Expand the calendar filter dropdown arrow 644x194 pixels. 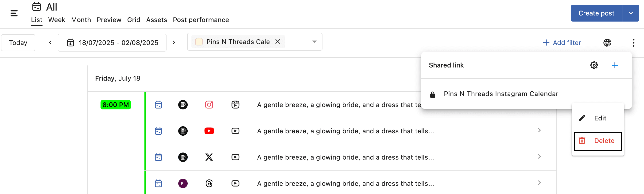pyautogui.click(x=314, y=42)
